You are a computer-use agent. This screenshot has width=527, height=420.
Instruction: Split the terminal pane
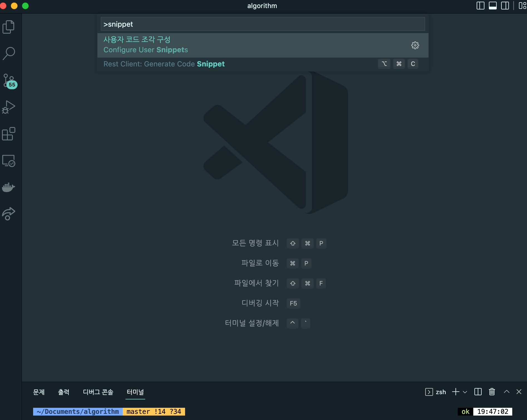coord(478,392)
